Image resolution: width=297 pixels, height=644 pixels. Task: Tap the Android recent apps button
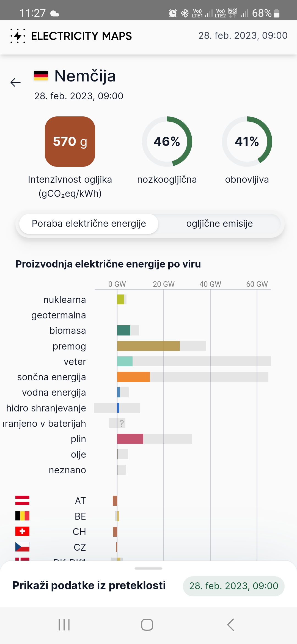pos(64,625)
